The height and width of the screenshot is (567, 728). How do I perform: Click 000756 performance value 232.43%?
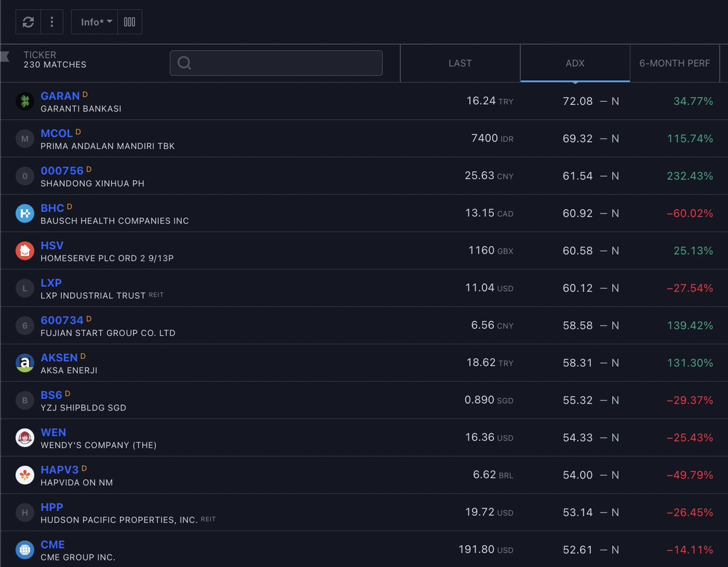(x=690, y=176)
